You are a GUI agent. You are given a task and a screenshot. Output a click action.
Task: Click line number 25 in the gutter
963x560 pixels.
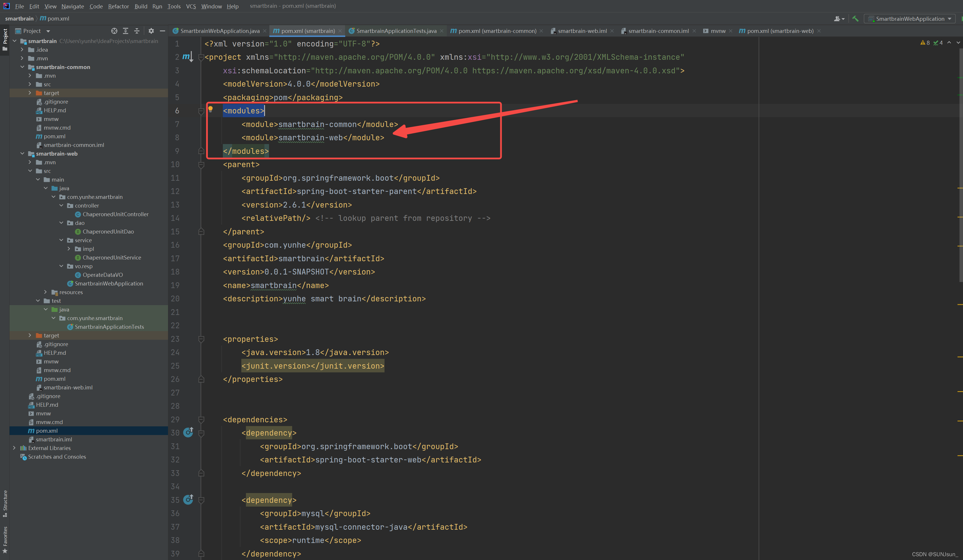[175, 366]
